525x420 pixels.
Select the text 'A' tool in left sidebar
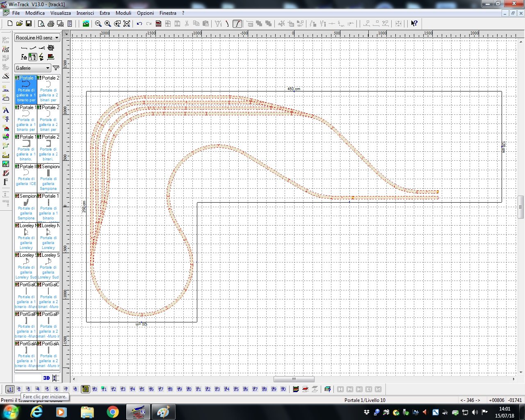pyautogui.click(x=6, y=110)
